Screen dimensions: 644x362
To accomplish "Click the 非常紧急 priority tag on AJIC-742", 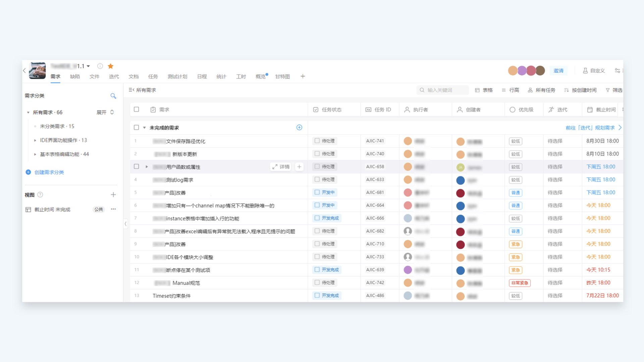I will 520,283.
